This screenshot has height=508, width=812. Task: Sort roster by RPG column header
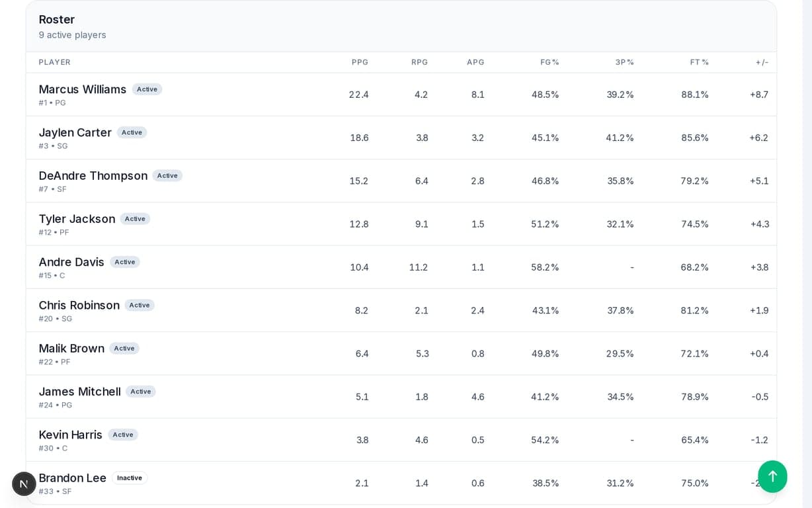419,62
